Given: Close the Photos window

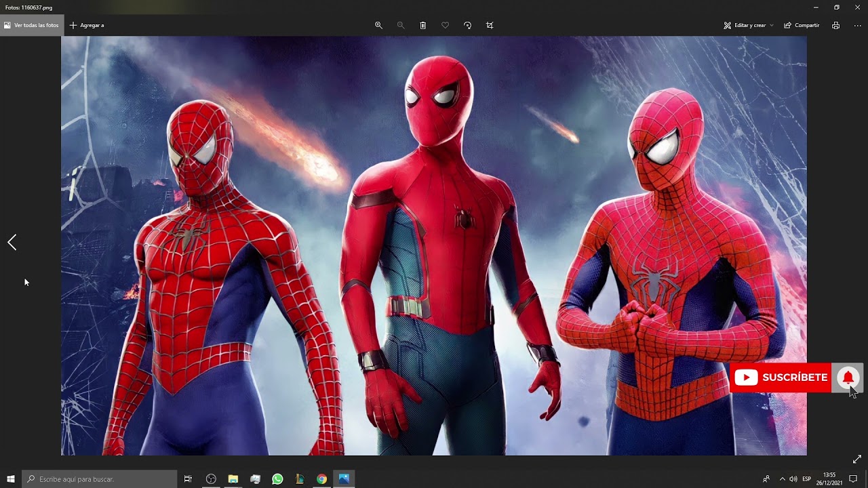Looking at the screenshot, I should pyautogui.click(x=857, y=7).
